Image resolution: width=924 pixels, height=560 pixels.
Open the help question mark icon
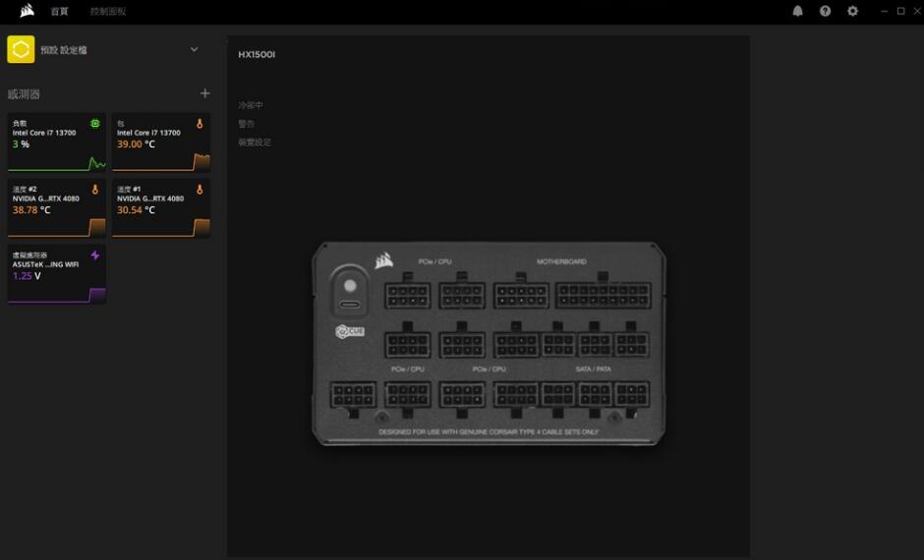coord(825,11)
